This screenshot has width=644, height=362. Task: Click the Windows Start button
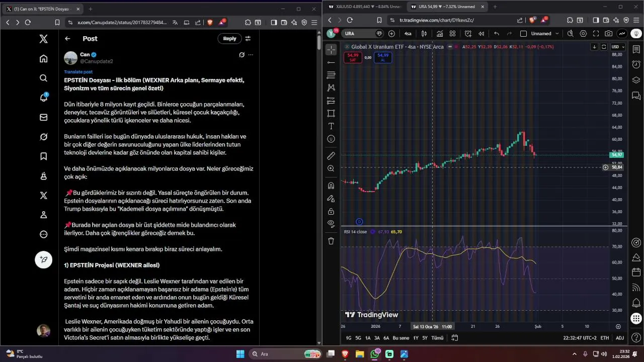point(239,354)
